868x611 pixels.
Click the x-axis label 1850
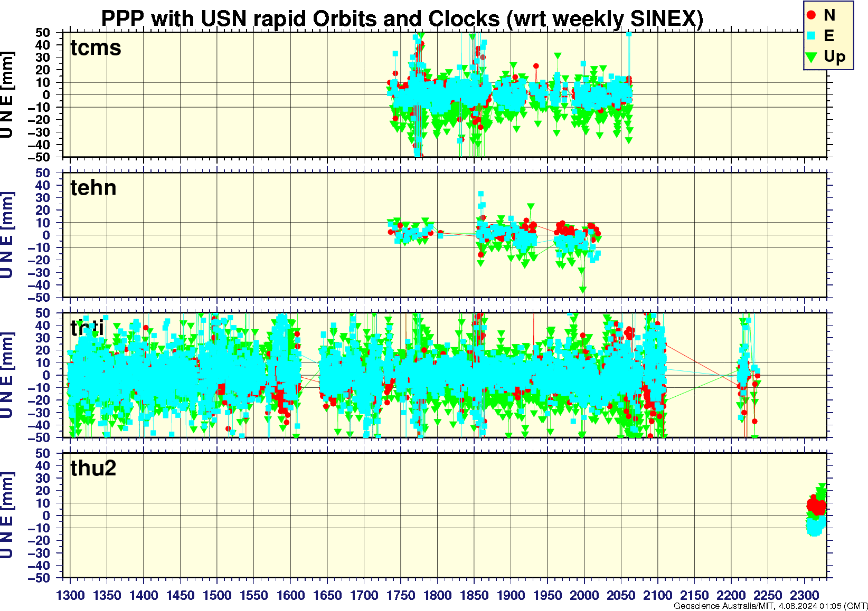pos(474,595)
